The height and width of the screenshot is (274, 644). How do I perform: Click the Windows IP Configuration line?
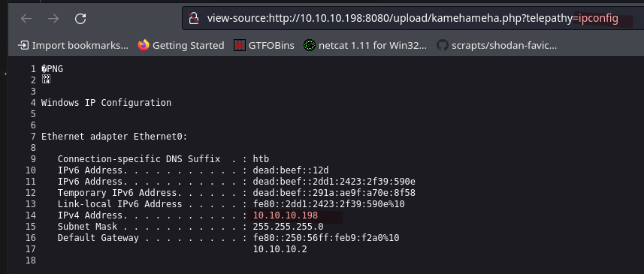click(x=107, y=103)
